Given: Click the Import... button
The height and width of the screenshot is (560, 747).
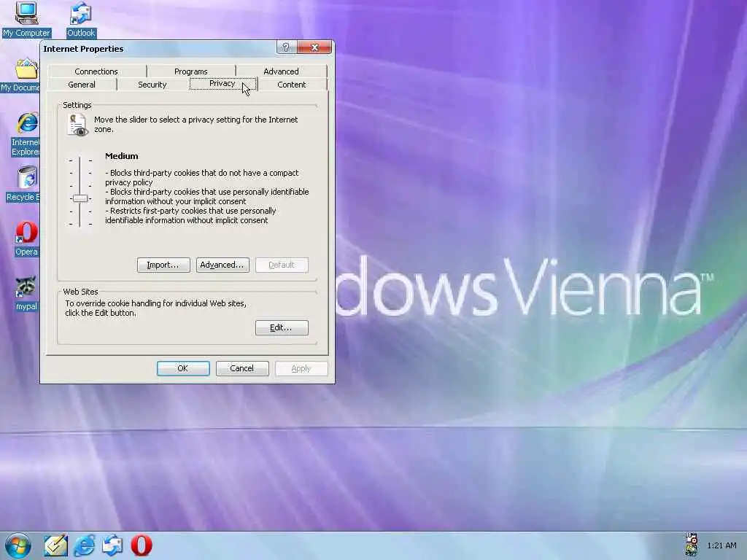Looking at the screenshot, I should point(163,265).
